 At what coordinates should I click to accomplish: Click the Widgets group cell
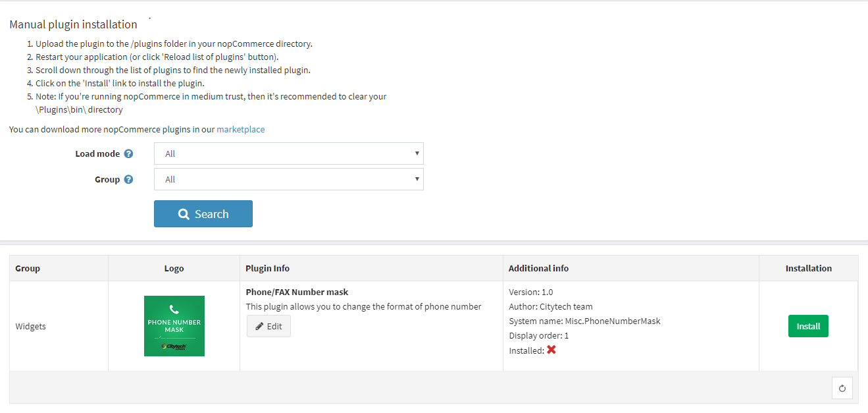[x=30, y=325]
